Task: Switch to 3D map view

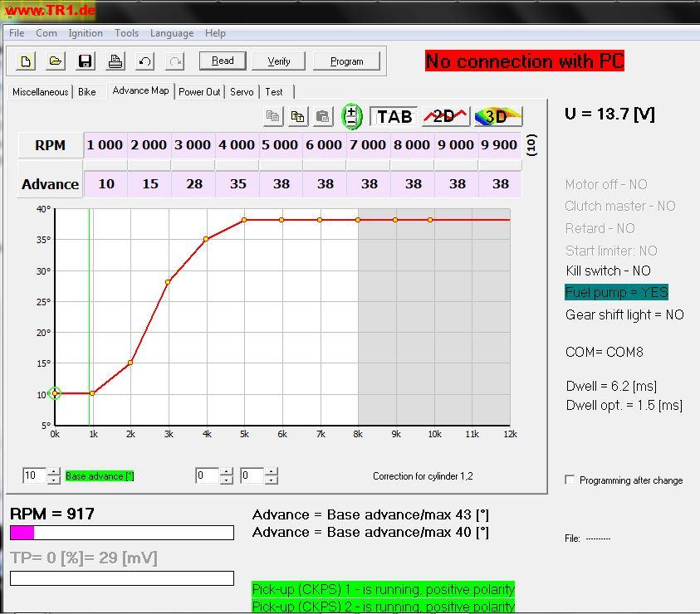Action: [497, 116]
